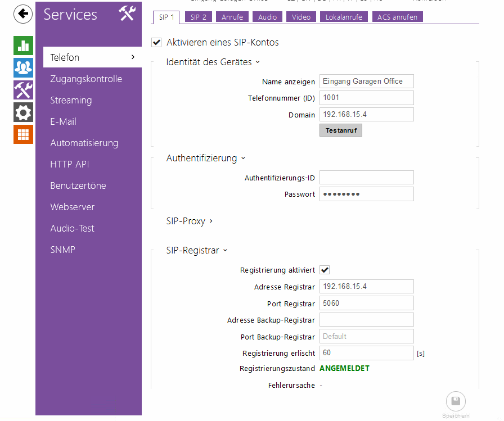Open Audio-Test in the sidebar

point(73,228)
